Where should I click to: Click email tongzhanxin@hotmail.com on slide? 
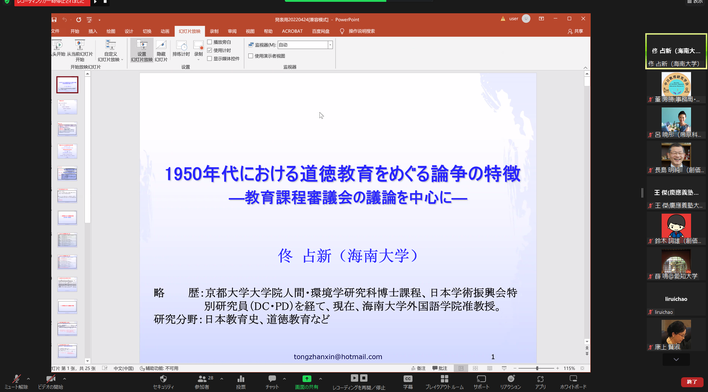coord(338,357)
